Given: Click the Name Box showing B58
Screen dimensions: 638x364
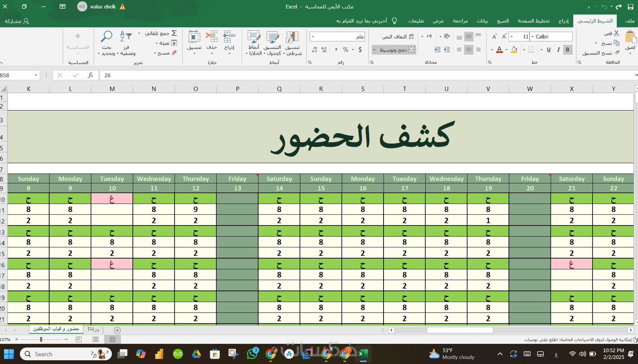Looking at the screenshot, I should point(20,75).
